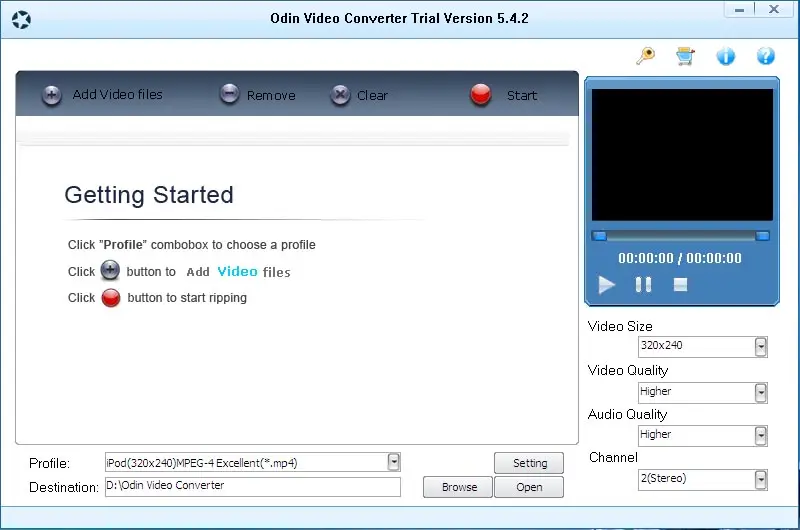Open the blue info about icon

[x=726, y=56]
